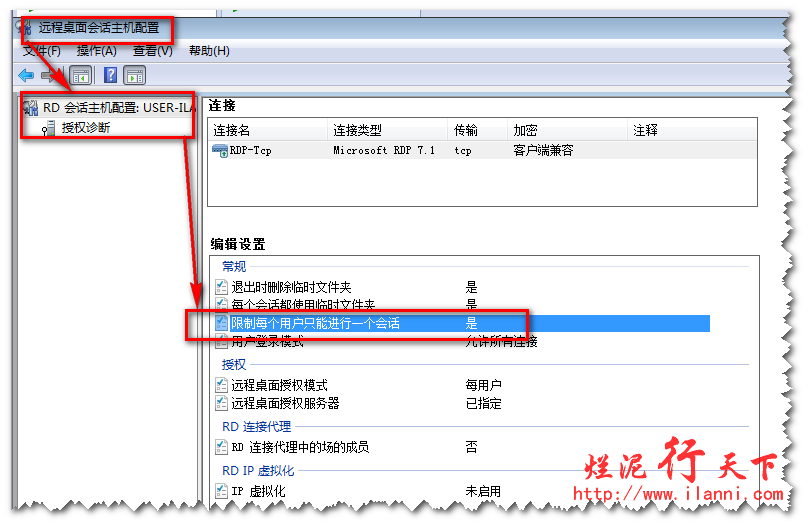The image size is (810, 528).
Task: Open the 操作(A) menu
Action: click(x=97, y=51)
